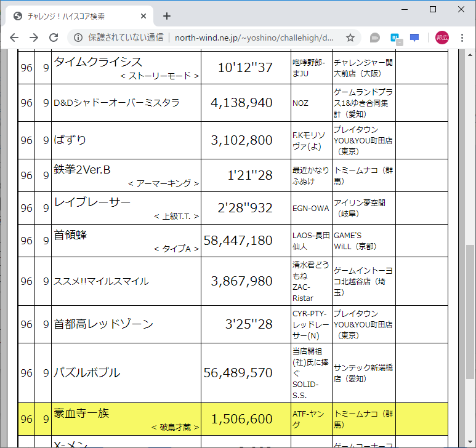Image resolution: width=476 pixels, height=448 pixels.
Task: Close the チャレンジ！ハイスコア検索 tab
Action: pos(143,16)
